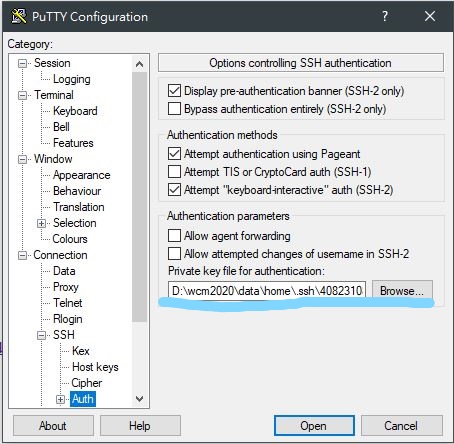
Task: Open the Colours category
Action: click(x=70, y=239)
